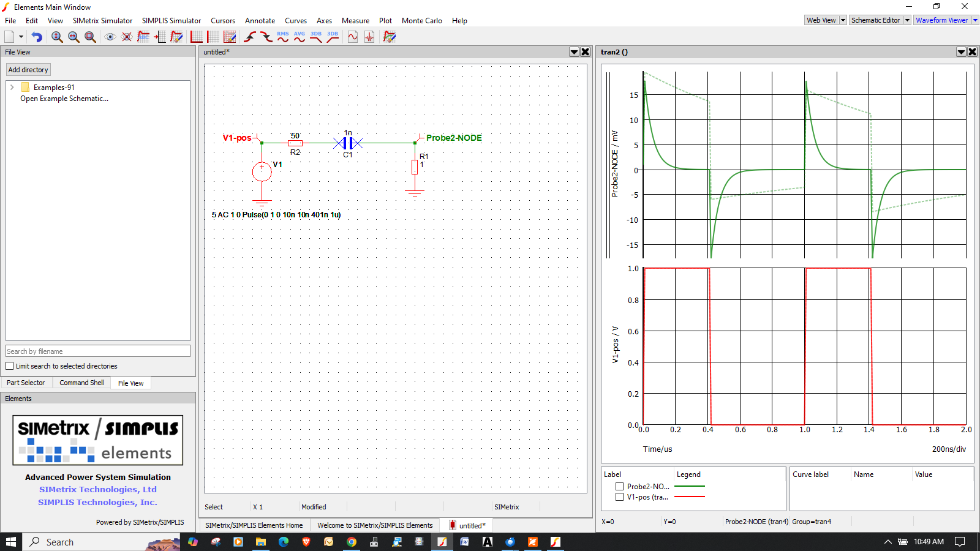The height and width of the screenshot is (551, 980).
Task: Open the untitled schematic pane dropdown arrow
Action: [575, 52]
